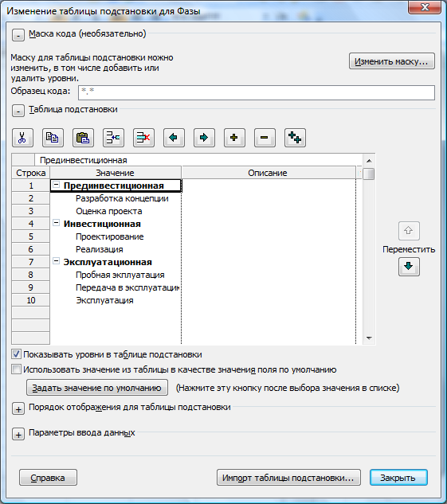Click the Copy toolbar icon
The image size is (447, 504).
[53, 138]
